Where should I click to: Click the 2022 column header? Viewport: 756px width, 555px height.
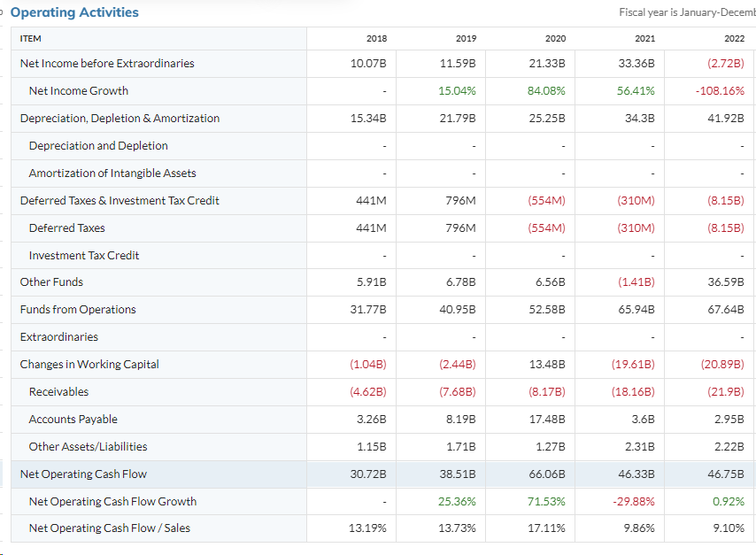735,38
